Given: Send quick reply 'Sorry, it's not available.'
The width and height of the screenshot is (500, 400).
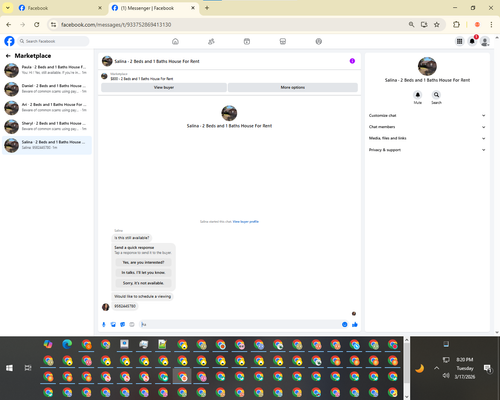Looking at the screenshot, I should click(x=143, y=283).
